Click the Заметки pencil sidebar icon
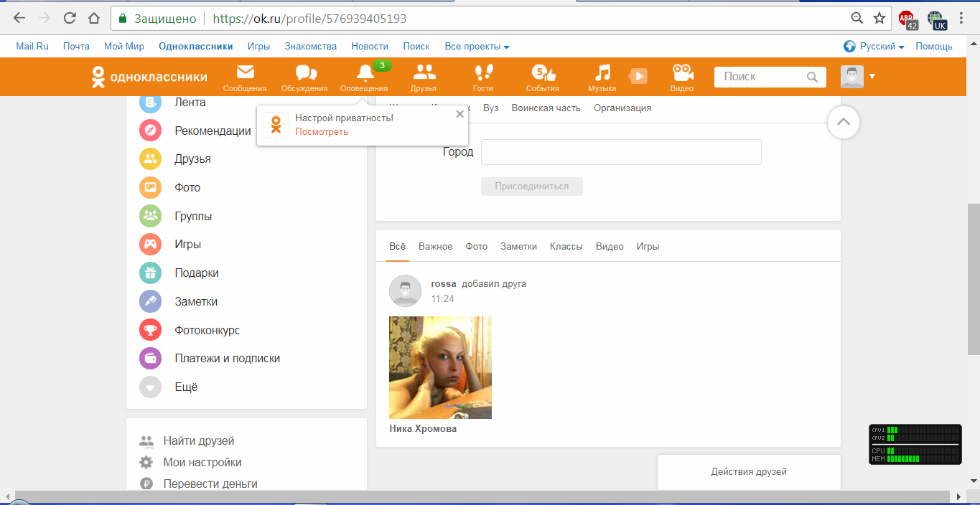Image resolution: width=980 pixels, height=505 pixels. [x=150, y=301]
